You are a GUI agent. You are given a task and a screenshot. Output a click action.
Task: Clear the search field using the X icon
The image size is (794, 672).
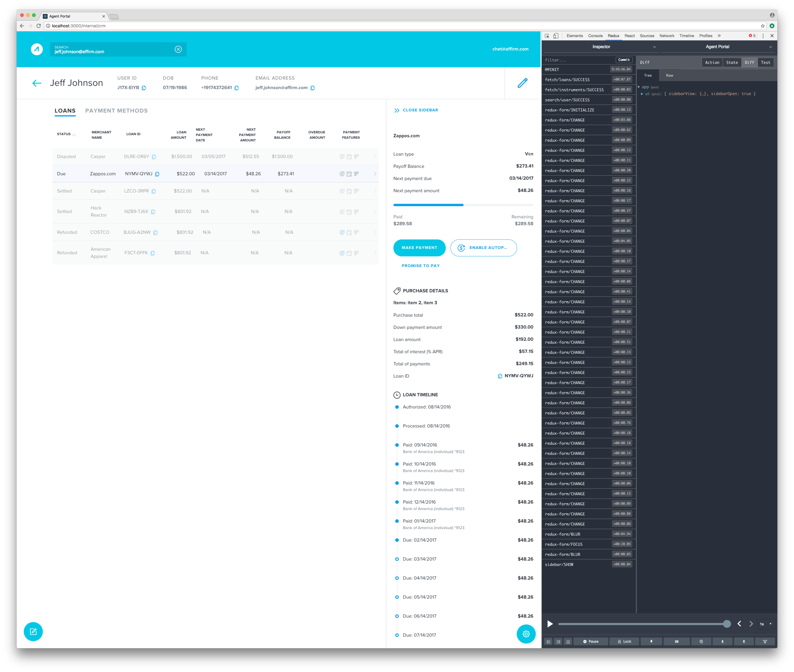point(178,49)
